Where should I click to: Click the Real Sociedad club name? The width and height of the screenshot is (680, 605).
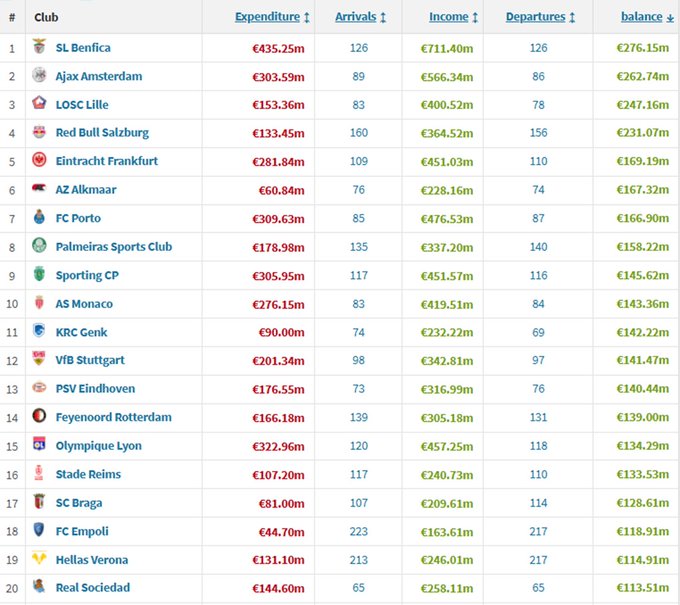(93, 587)
